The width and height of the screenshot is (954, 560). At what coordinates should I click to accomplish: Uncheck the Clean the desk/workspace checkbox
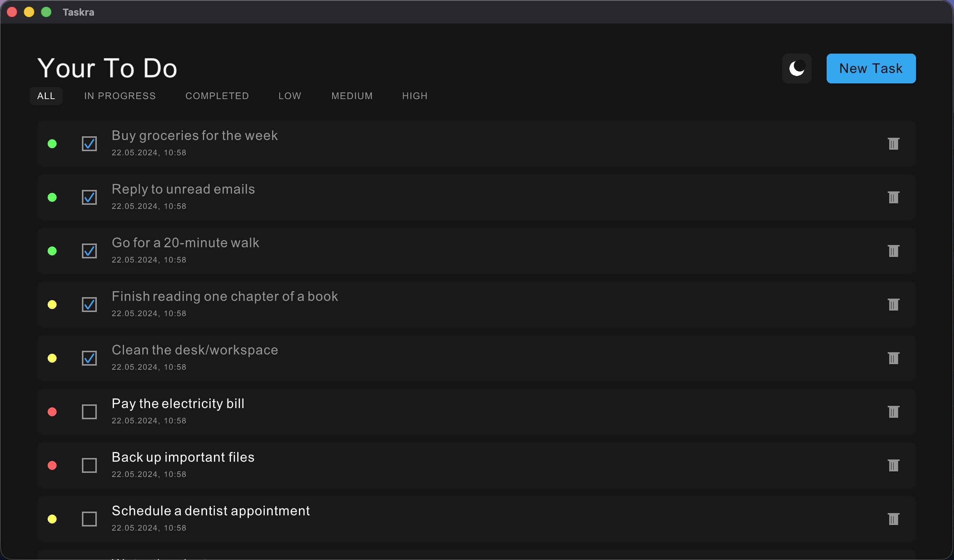coord(89,358)
